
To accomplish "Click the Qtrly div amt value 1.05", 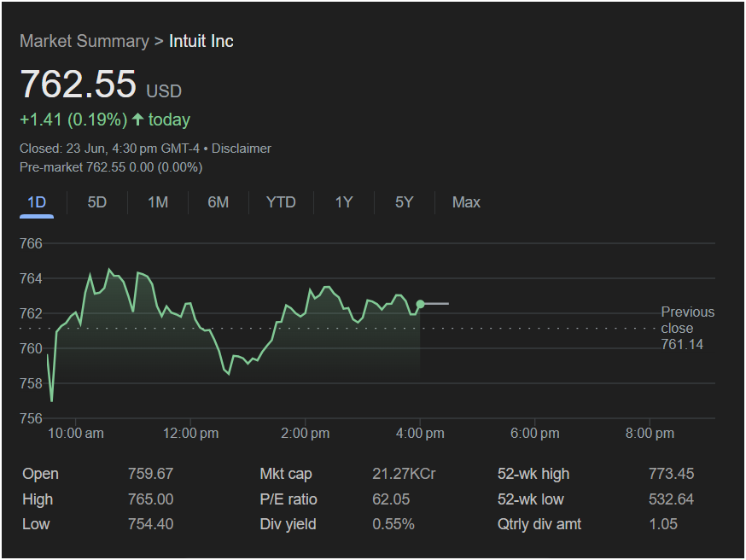I will pyautogui.click(x=663, y=524).
